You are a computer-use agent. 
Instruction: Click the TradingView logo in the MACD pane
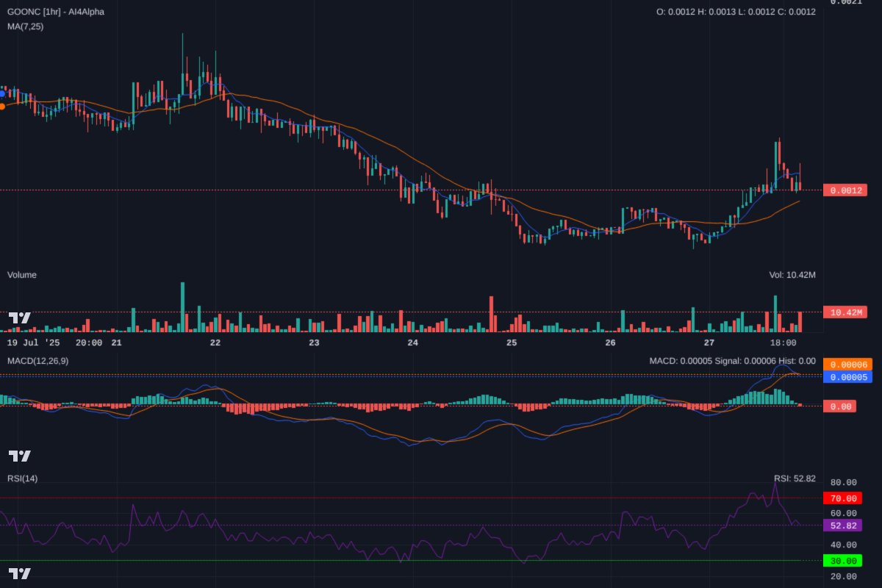[19, 456]
